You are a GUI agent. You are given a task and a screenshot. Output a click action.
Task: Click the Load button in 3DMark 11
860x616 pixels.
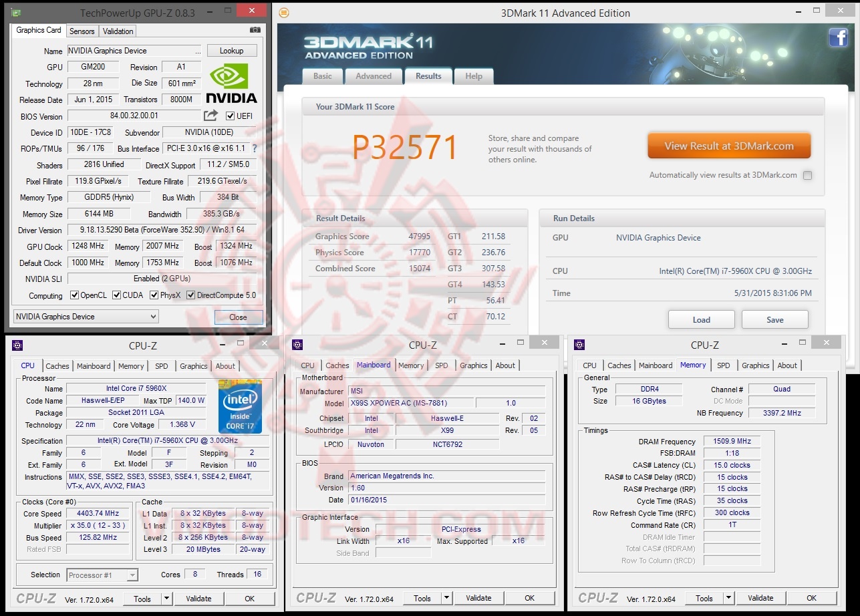coord(702,319)
